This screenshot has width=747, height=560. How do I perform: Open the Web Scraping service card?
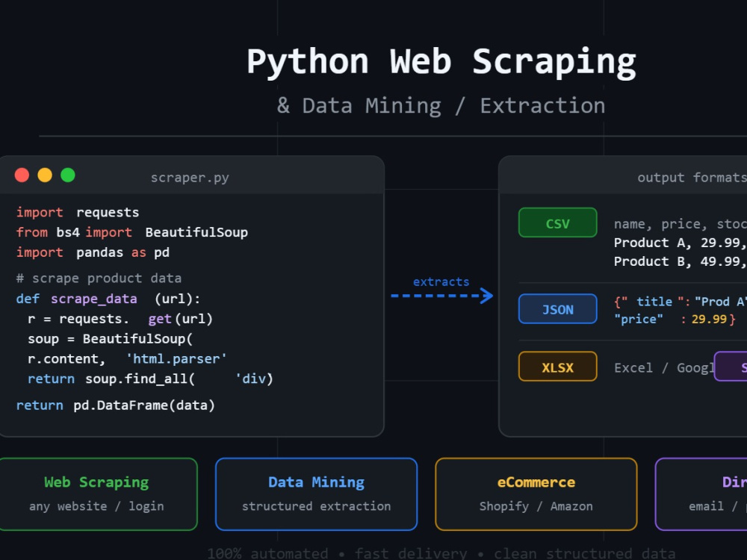(x=96, y=494)
